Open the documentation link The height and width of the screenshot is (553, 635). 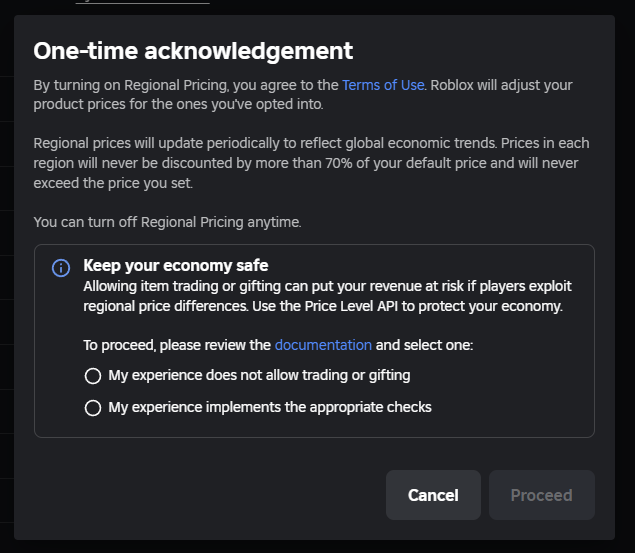pyautogui.click(x=323, y=345)
